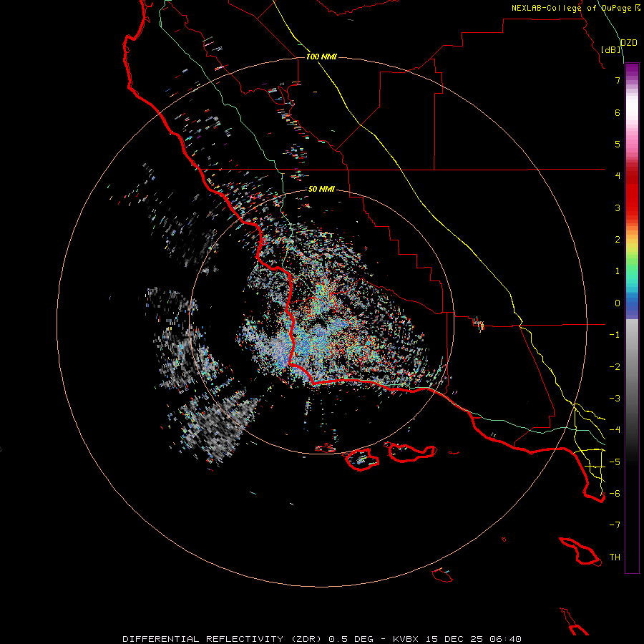644x644 pixels.
Task: Select the 3 value on color scale
Action: (618, 208)
